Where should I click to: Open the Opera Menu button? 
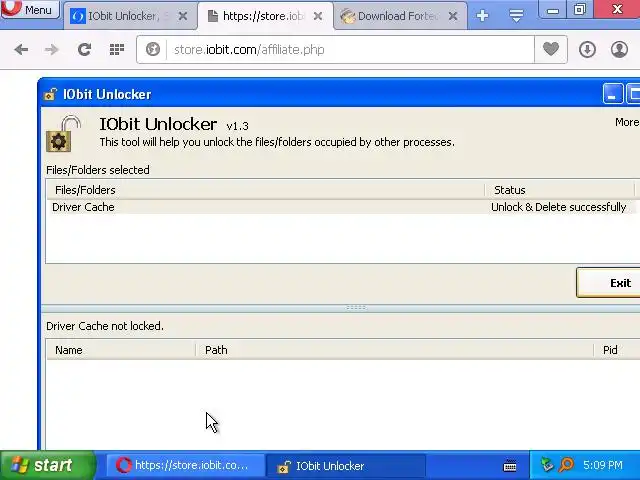point(29,9)
